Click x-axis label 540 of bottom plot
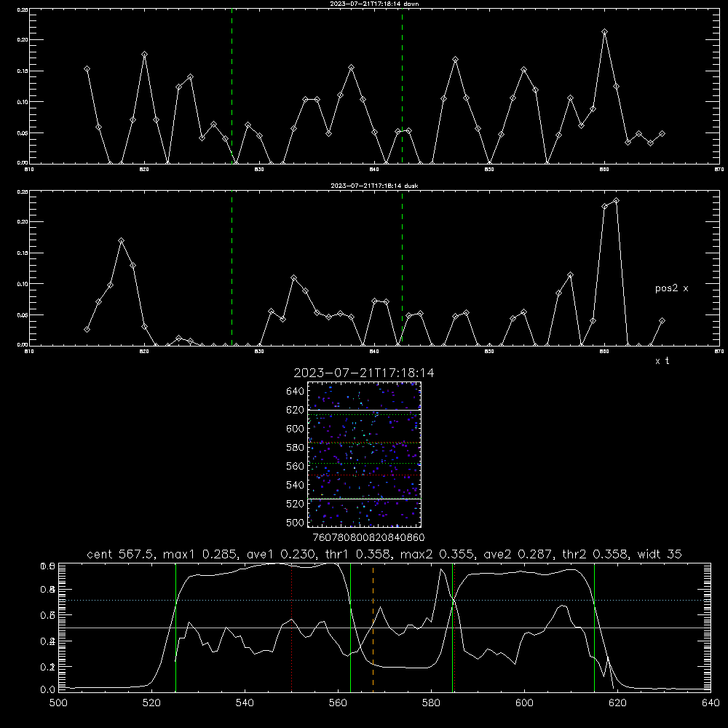The height and width of the screenshot is (728, 728). pyautogui.click(x=245, y=703)
